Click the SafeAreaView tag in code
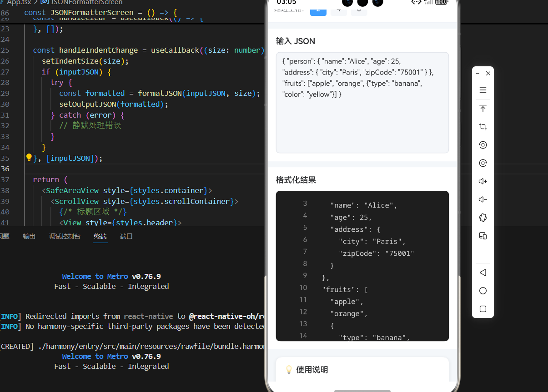Image resolution: width=548 pixels, height=392 pixels. [73, 190]
